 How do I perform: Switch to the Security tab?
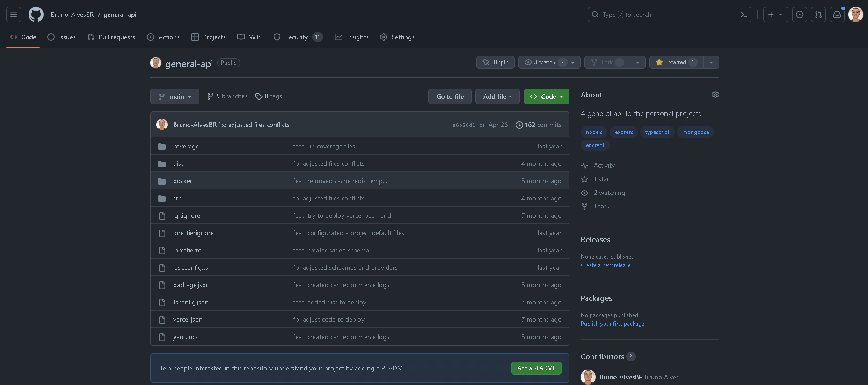click(298, 37)
